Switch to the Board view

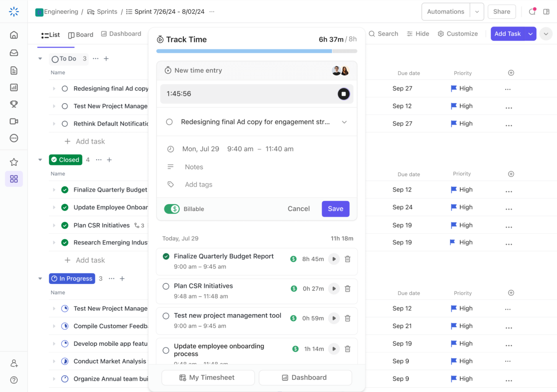(81, 34)
